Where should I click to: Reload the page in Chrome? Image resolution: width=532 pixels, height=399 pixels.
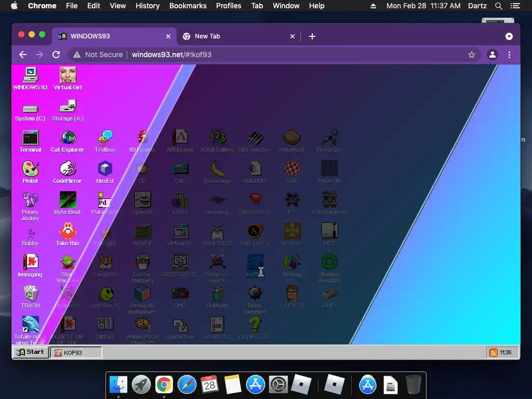(56, 55)
